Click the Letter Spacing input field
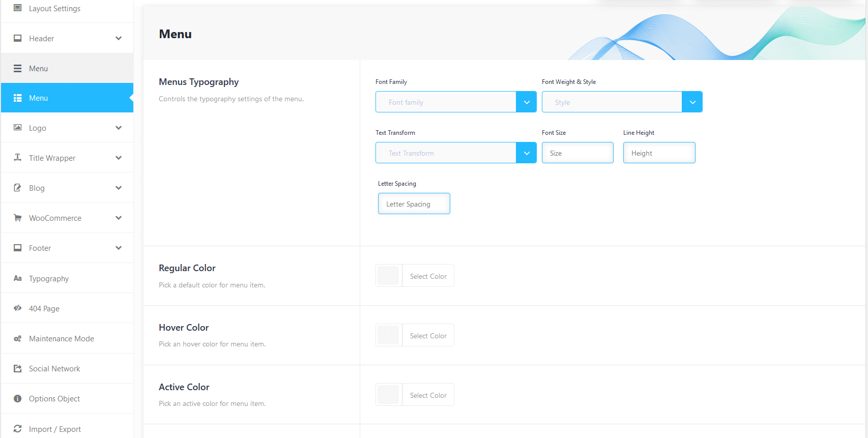The height and width of the screenshot is (438, 868). coord(414,203)
